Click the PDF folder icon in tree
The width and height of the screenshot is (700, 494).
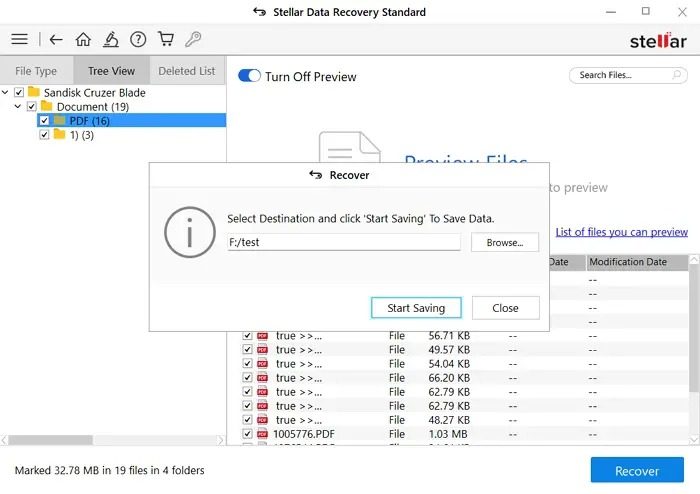coord(59,120)
